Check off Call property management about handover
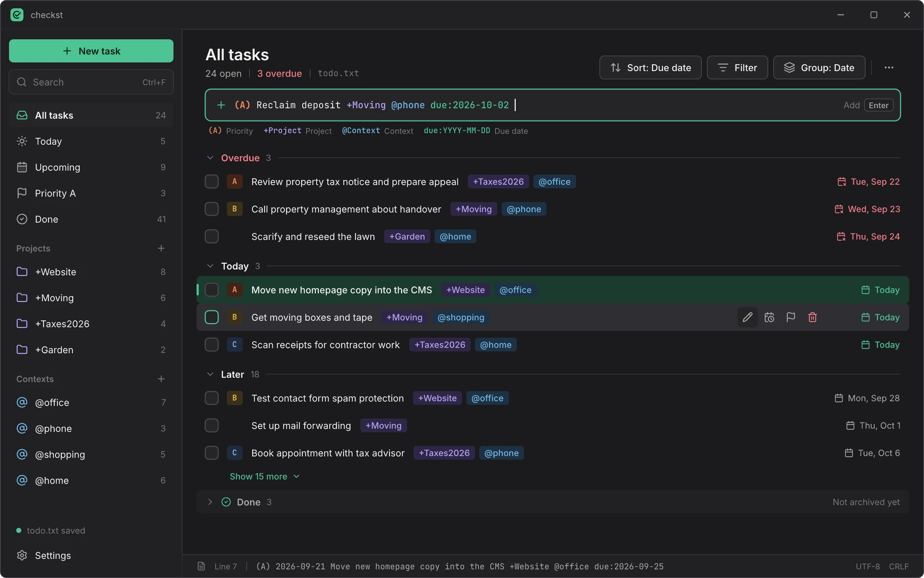 pyautogui.click(x=211, y=209)
